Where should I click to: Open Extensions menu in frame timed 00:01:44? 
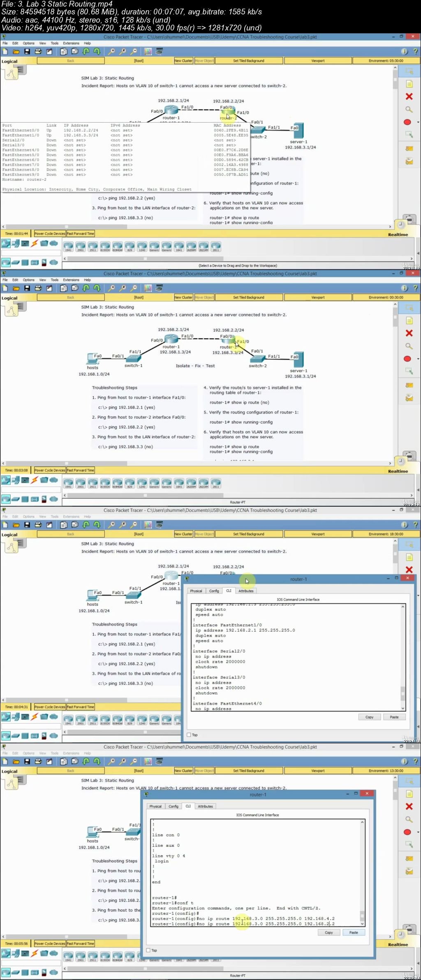pyautogui.click(x=71, y=43)
